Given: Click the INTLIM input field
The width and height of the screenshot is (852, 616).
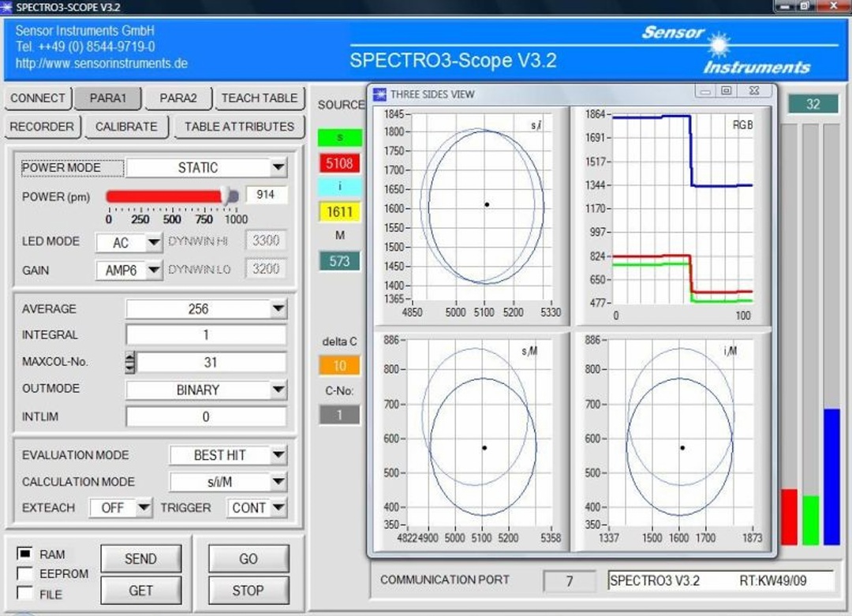Looking at the screenshot, I should (x=206, y=416).
